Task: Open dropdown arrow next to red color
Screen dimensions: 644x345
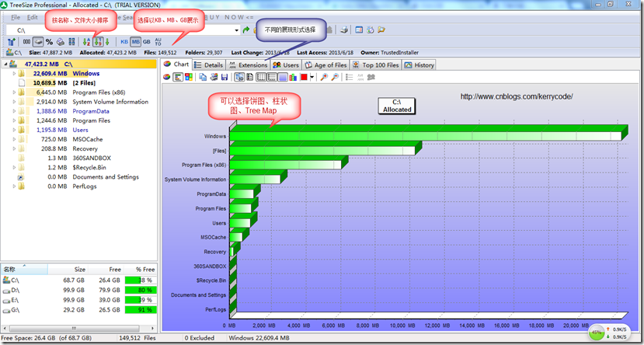Action: pos(312,77)
